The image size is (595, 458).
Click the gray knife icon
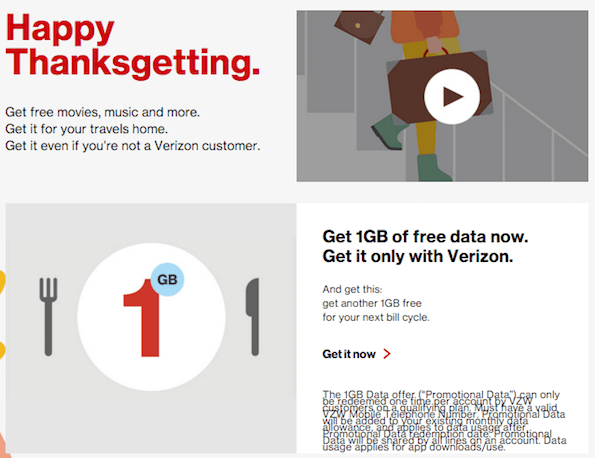click(x=253, y=316)
